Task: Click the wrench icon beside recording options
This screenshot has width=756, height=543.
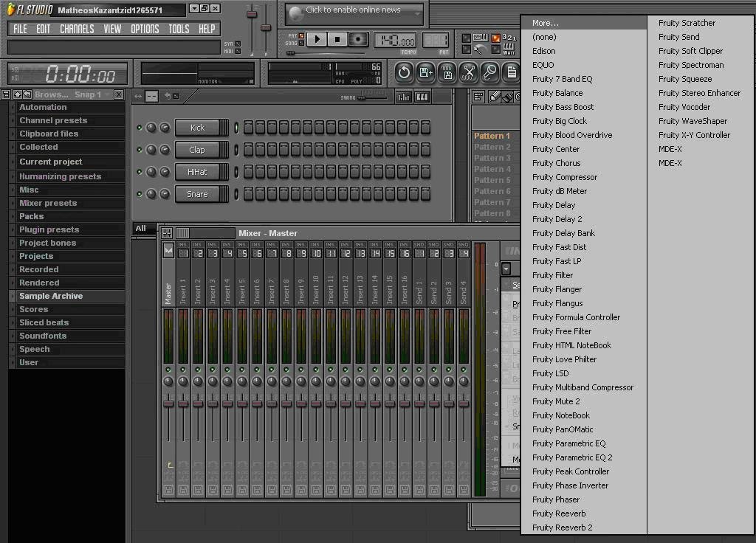Action: click(480, 49)
